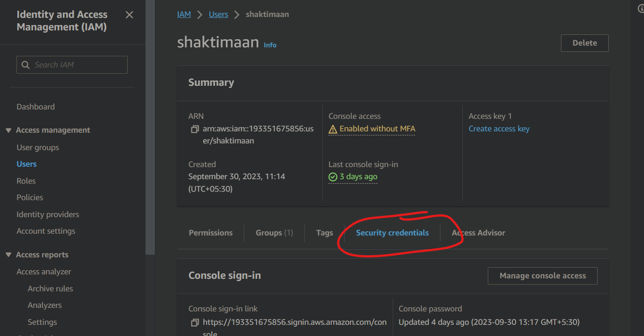Click the green check icon beside 3 days ago
Image resolution: width=644 pixels, height=336 pixels.
click(x=333, y=177)
